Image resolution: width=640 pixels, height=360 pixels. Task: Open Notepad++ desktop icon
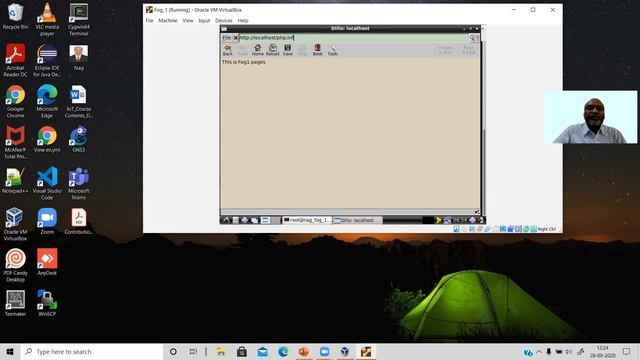(15, 181)
